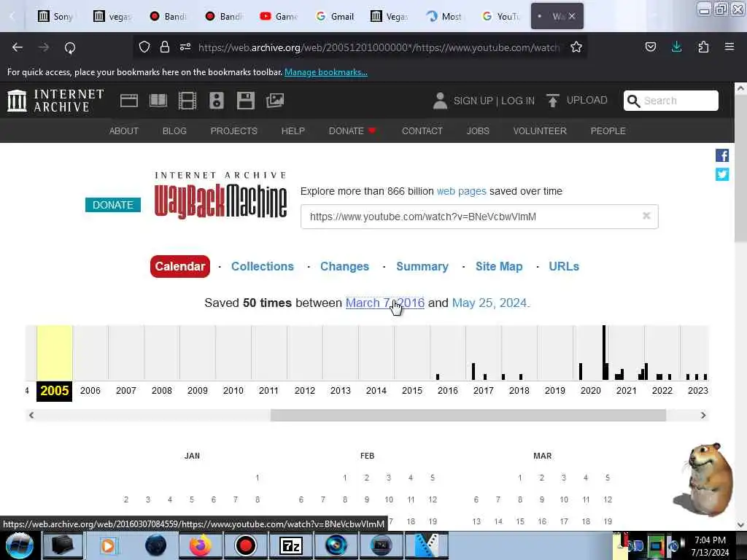The height and width of the screenshot is (560, 747).
Task: Click the DONATE nav item with heart
Action: tap(352, 131)
